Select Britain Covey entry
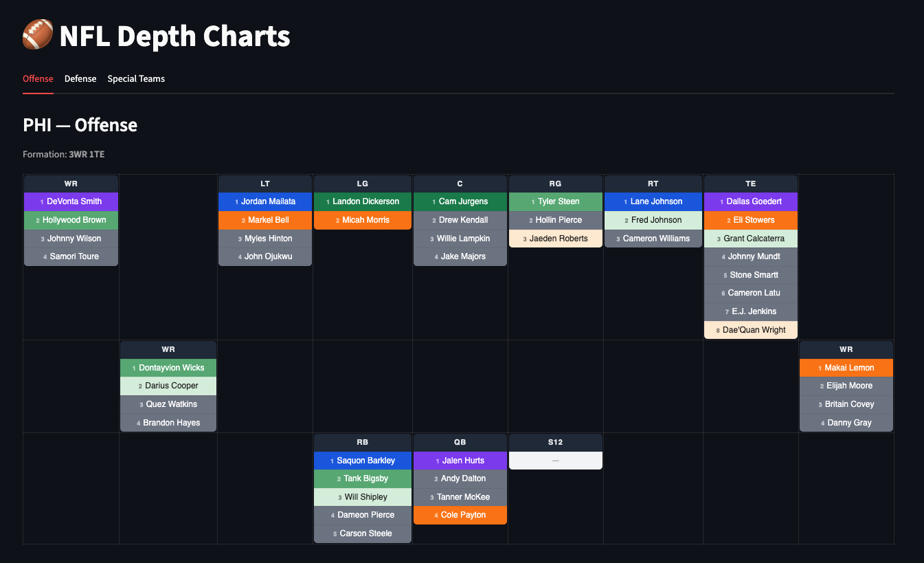The image size is (924, 563). coord(846,404)
